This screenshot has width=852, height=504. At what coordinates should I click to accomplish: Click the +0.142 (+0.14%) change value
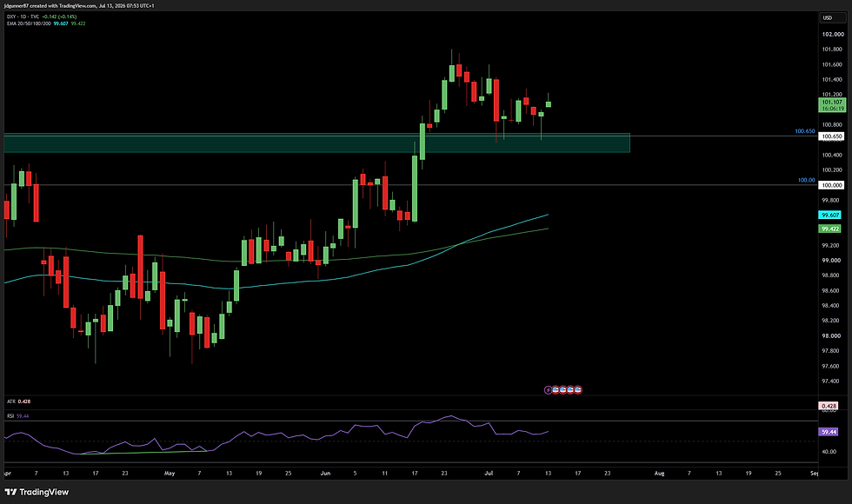point(59,17)
